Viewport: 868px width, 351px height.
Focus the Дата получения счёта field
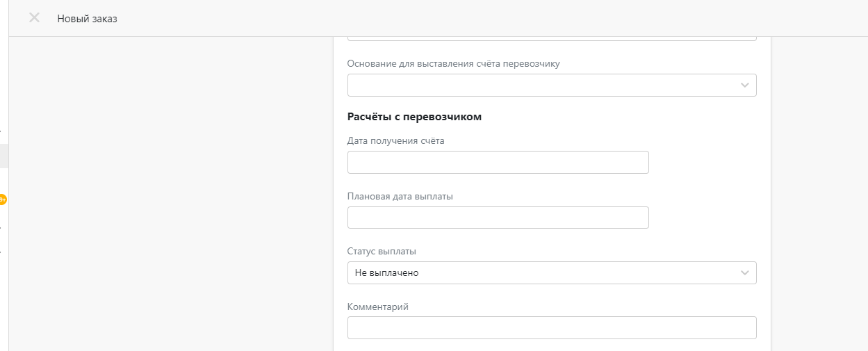pyautogui.click(x=498, y=162)
